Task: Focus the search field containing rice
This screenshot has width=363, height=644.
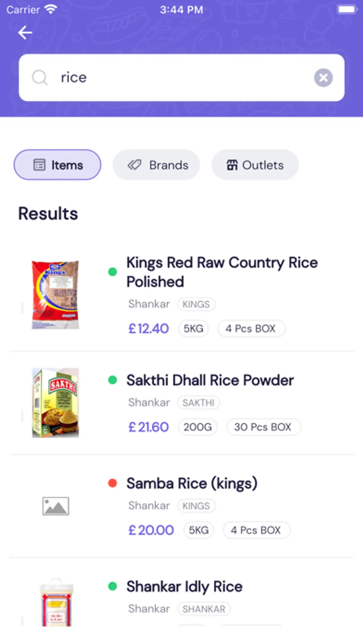Action: click(181, 77)
